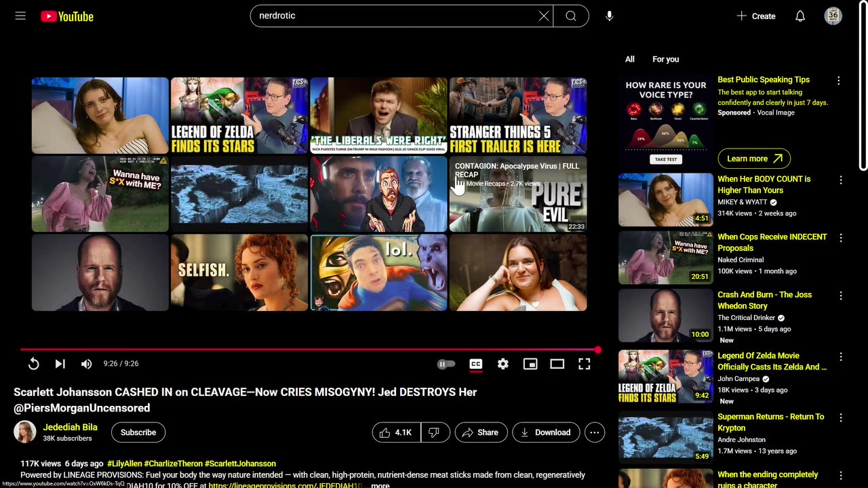Open options for Body Count video
This screenshot has width=868, height=488.
841,180
